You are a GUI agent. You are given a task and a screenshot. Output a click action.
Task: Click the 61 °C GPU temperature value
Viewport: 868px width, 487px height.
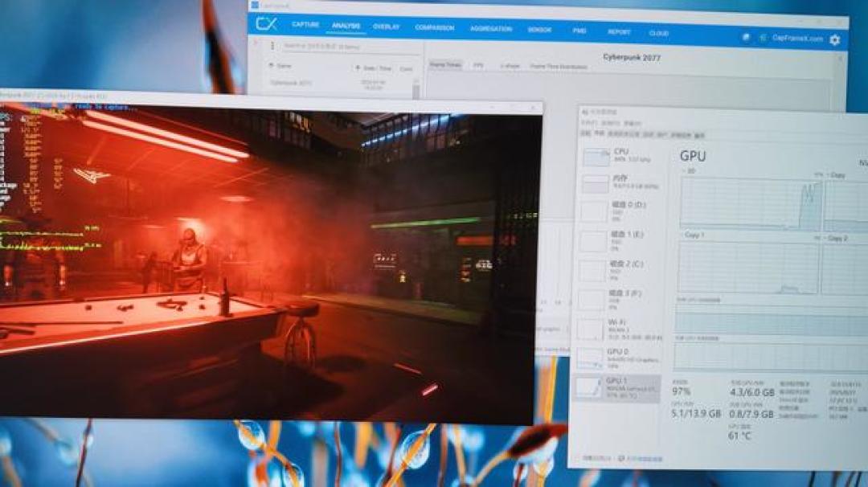coord(739,436)
